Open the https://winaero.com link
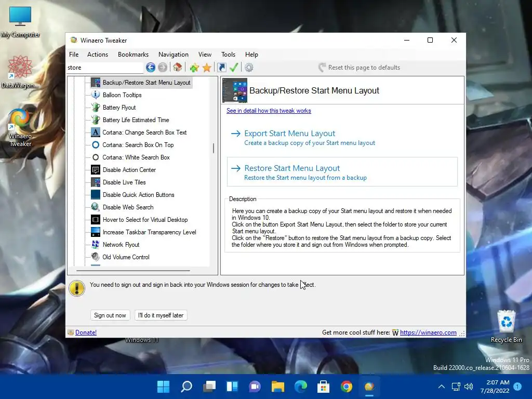 click(428, 332)
